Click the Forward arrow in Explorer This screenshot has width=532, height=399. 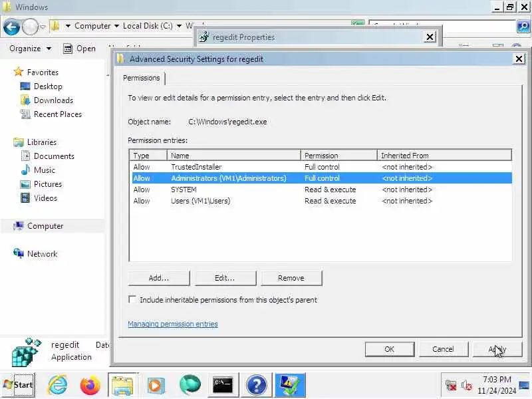[x=30, y=27]
